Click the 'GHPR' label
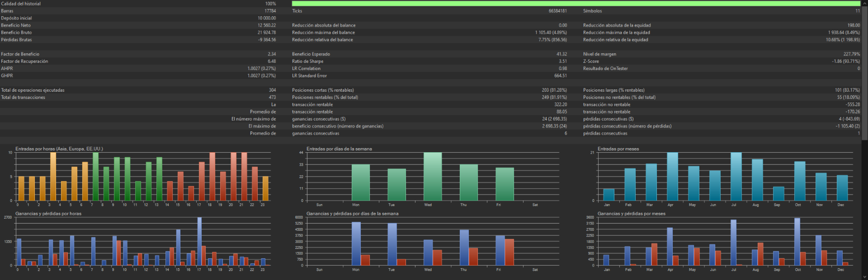Screen dimensions: 868x280 click(x=7, y=76)
